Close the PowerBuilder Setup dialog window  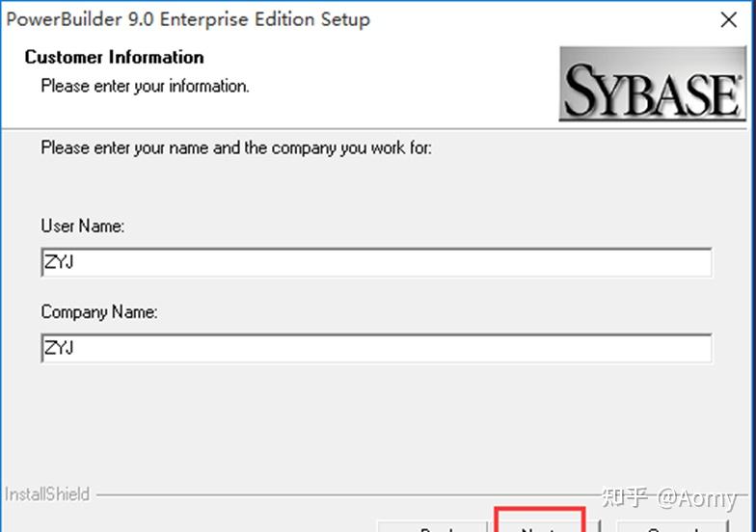[x=729, y=19]
